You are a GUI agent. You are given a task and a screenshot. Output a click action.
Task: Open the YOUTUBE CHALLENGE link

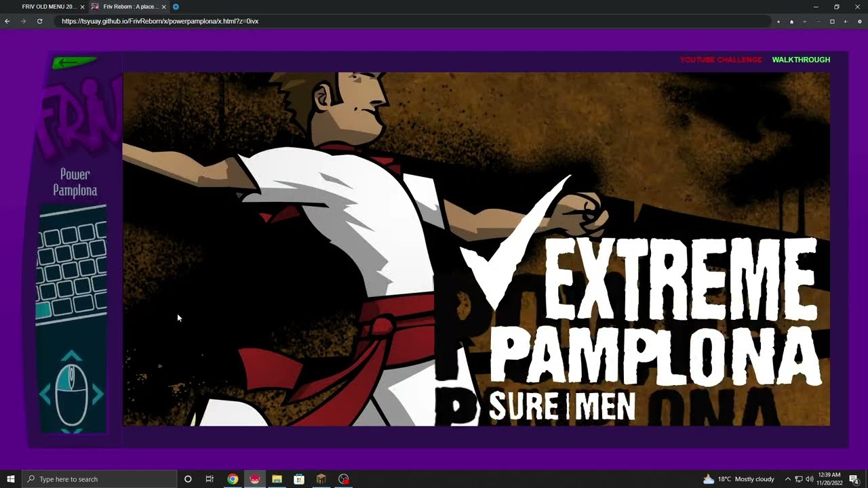coord(721,60)
